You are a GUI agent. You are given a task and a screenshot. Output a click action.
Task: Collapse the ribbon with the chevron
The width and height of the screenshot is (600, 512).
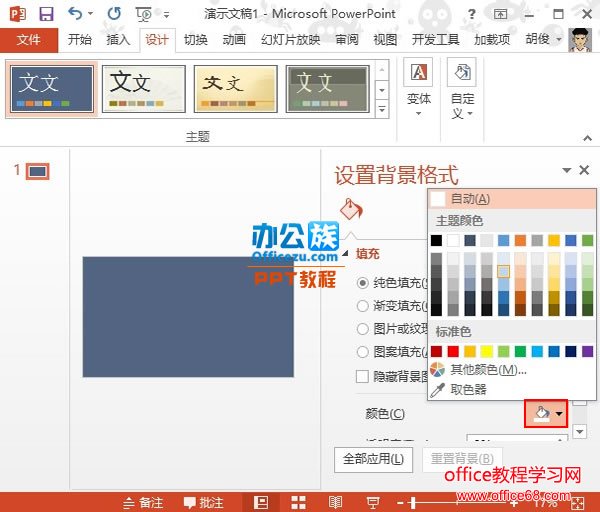coord(587,138)
